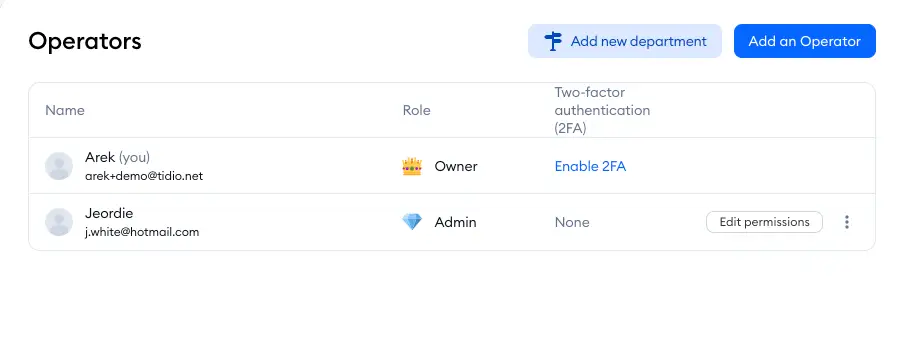Click the Owner crown icon
This screenshot has height=362, width=898.
pos(412,167)
